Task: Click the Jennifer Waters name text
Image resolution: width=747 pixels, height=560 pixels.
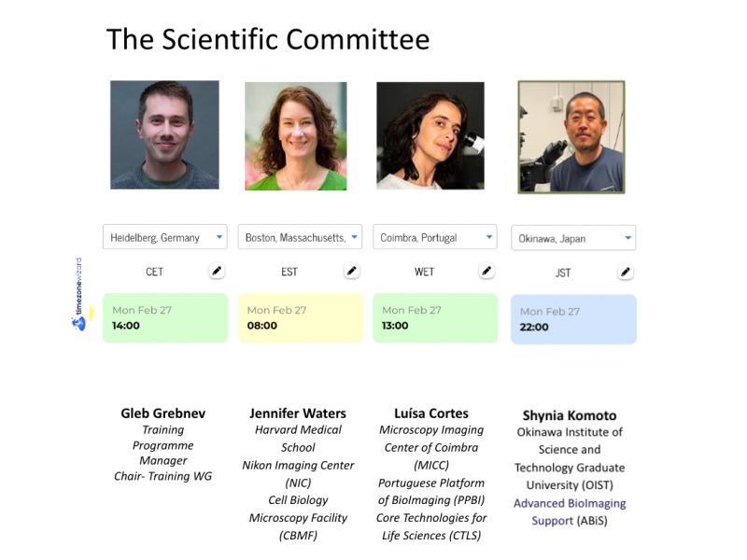Action: [x=298, y=413]
